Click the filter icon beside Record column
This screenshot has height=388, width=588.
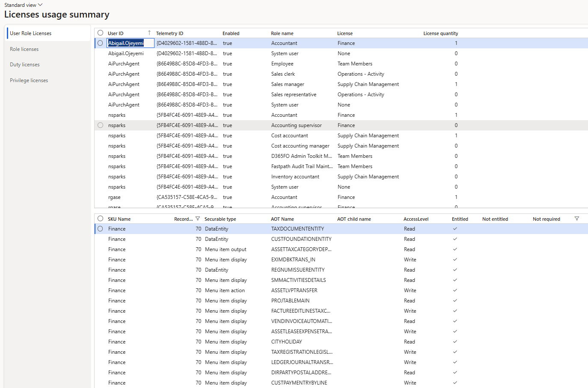click(x=198, y=219)
